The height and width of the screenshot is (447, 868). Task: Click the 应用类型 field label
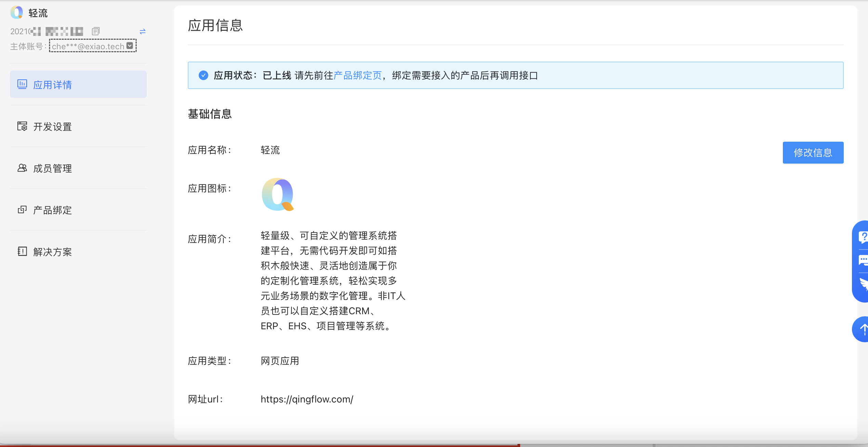click(210, 361)
